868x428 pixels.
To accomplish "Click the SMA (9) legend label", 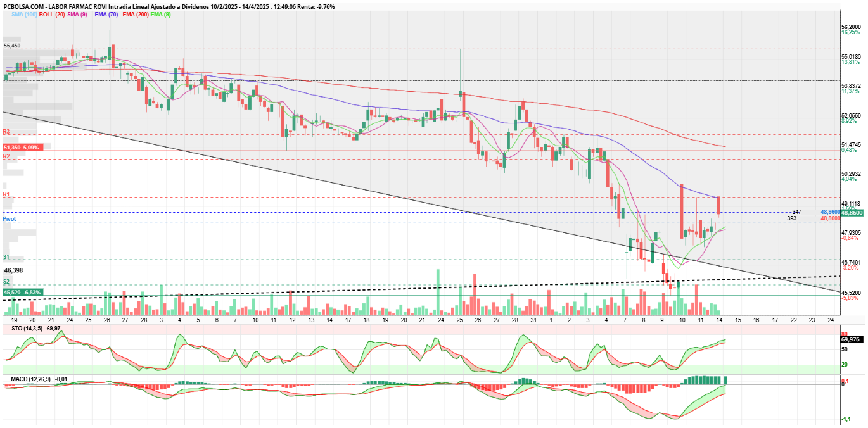I will (x=77, y=14).
